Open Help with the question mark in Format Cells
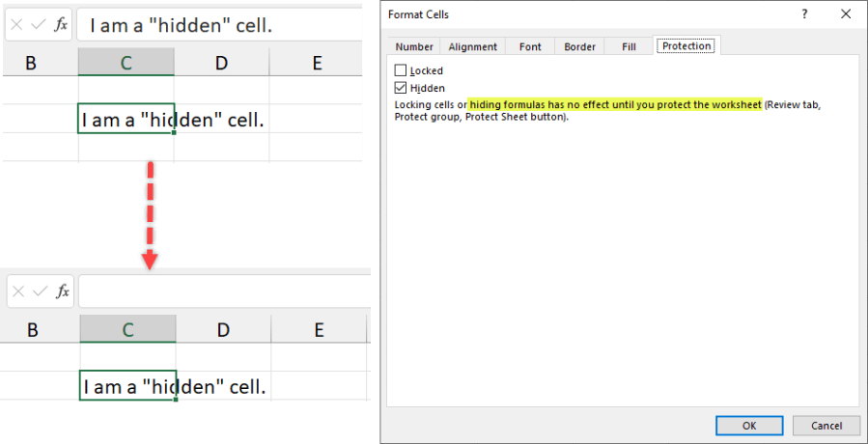Image resolution: width=868 pixels, height=444 pixels. point(803,14)
